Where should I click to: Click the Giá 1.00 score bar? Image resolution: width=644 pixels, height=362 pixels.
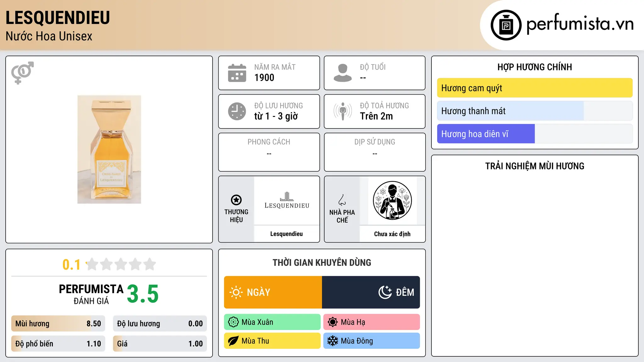click(x=160, y=344)
